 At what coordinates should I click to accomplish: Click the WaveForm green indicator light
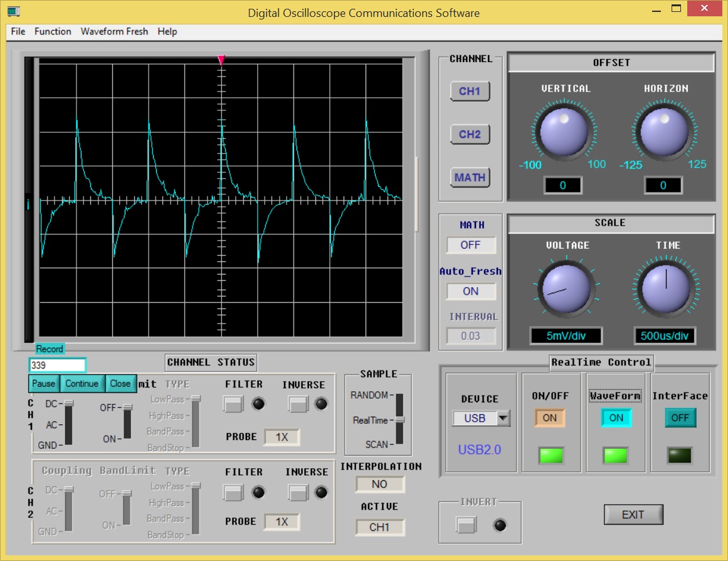click(x=615, y=456)
